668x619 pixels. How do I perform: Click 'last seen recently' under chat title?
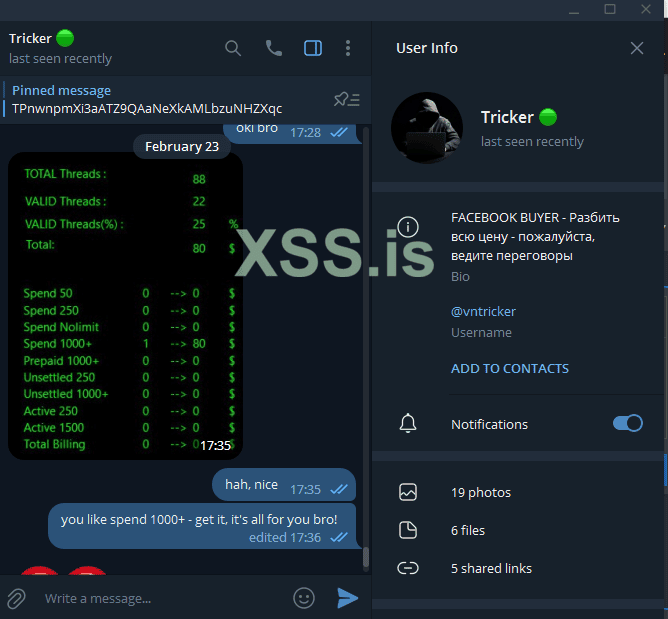coord(60,58)
